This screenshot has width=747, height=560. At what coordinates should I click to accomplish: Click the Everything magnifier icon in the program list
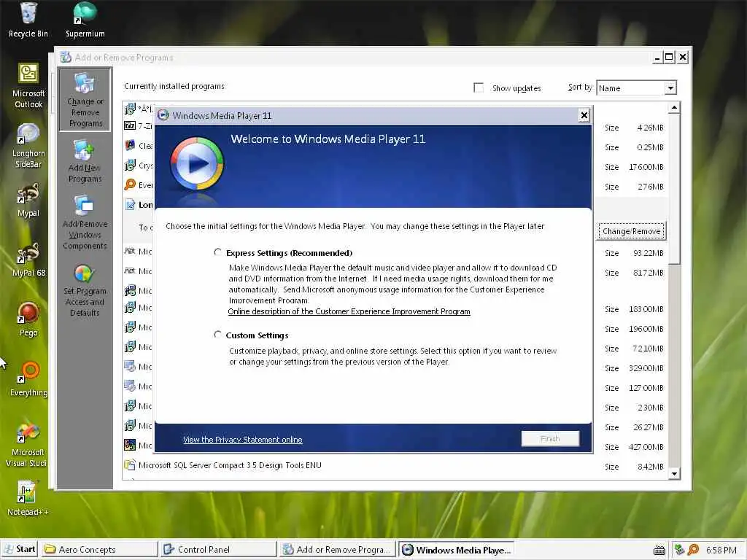(x=130, y=184)
